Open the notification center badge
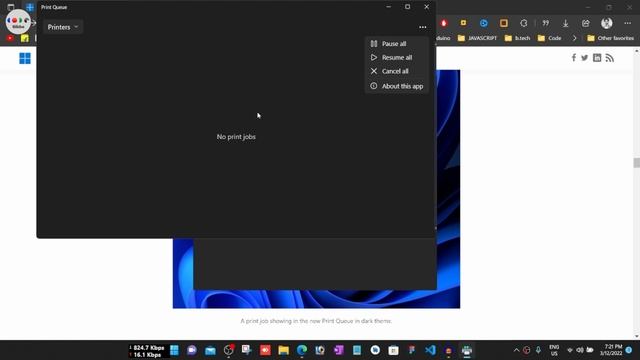This screenshot has width=640, height=360. click(x=629, y=350)
